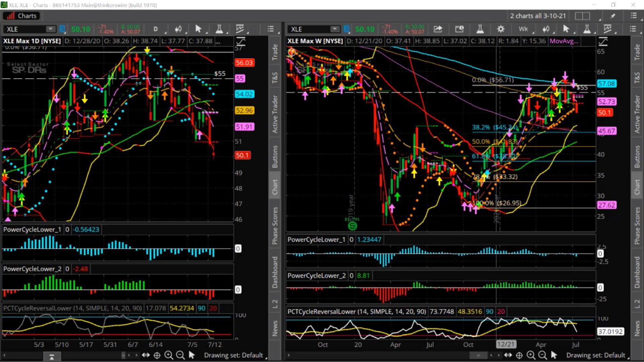Open Charts tab at top left
This screenshot has height=362, width=644.
21,16
